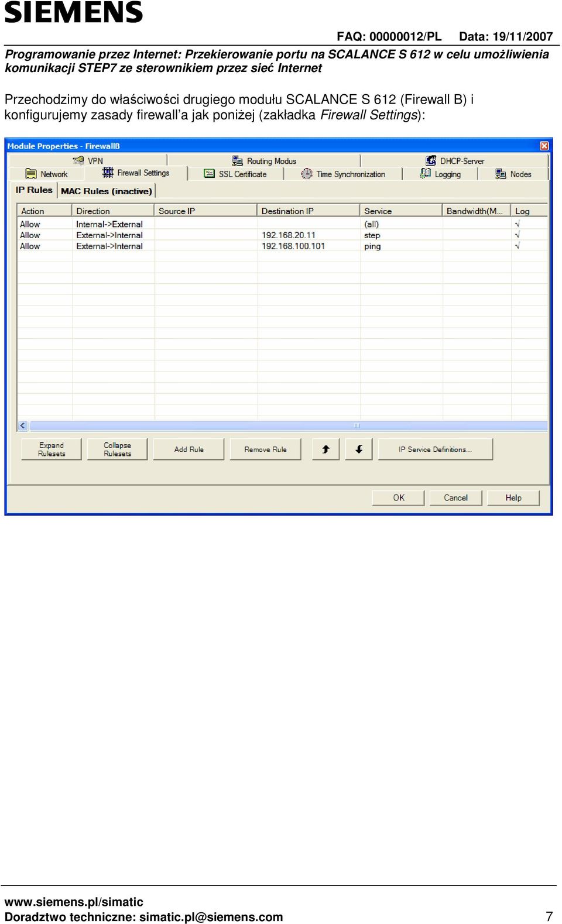Click the step service cell
Viewport: 562px width, 924px height.
401,235
